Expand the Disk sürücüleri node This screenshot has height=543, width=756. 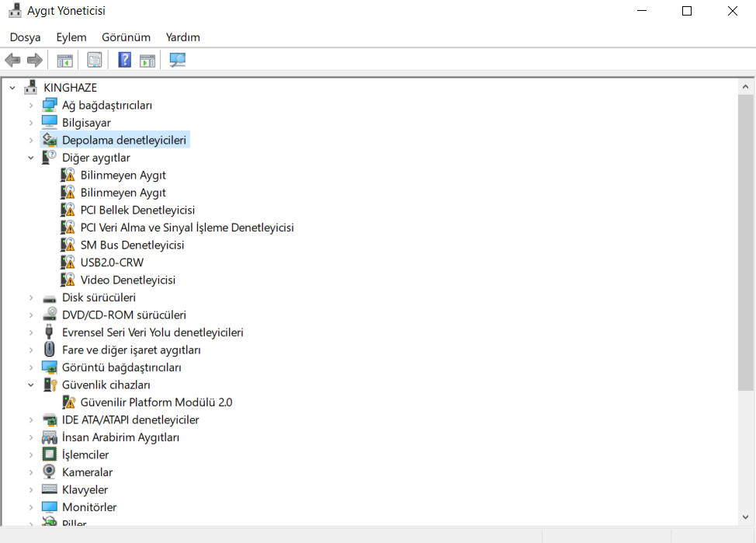tap(31, 298)
